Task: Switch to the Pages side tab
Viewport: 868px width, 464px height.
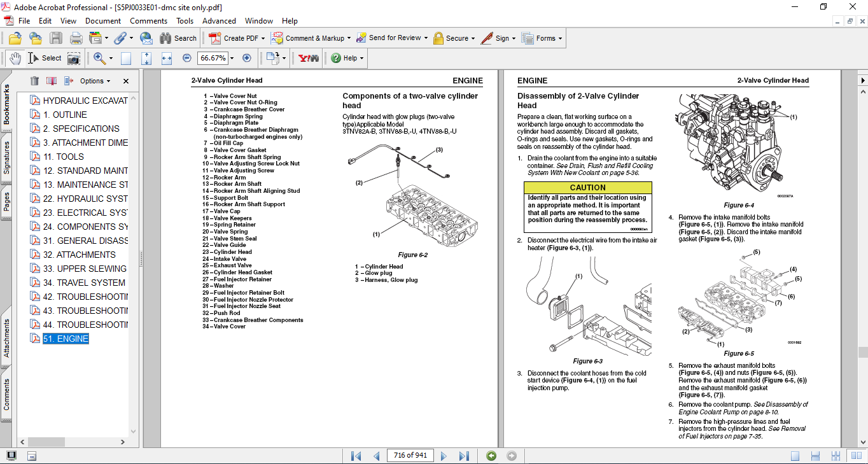Action: (x=7, y=201)
